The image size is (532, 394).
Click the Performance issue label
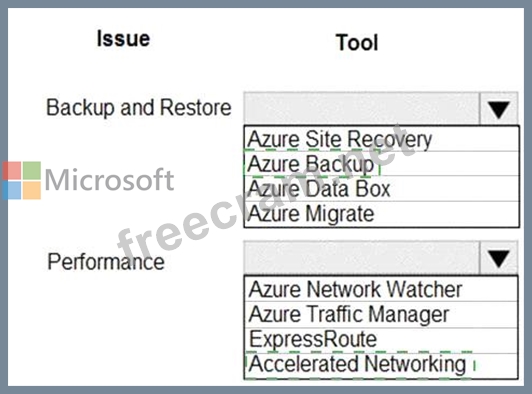pos(106,262)
